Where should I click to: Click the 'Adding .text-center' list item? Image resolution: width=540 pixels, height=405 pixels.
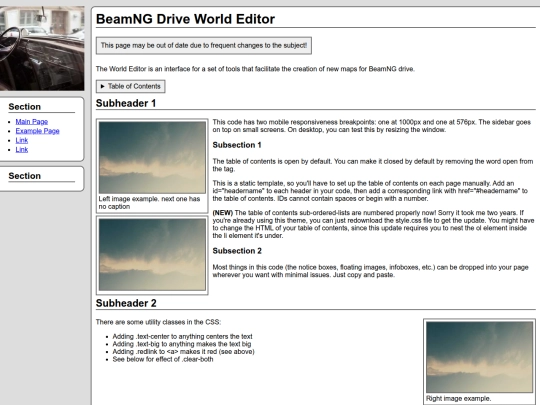182,336
